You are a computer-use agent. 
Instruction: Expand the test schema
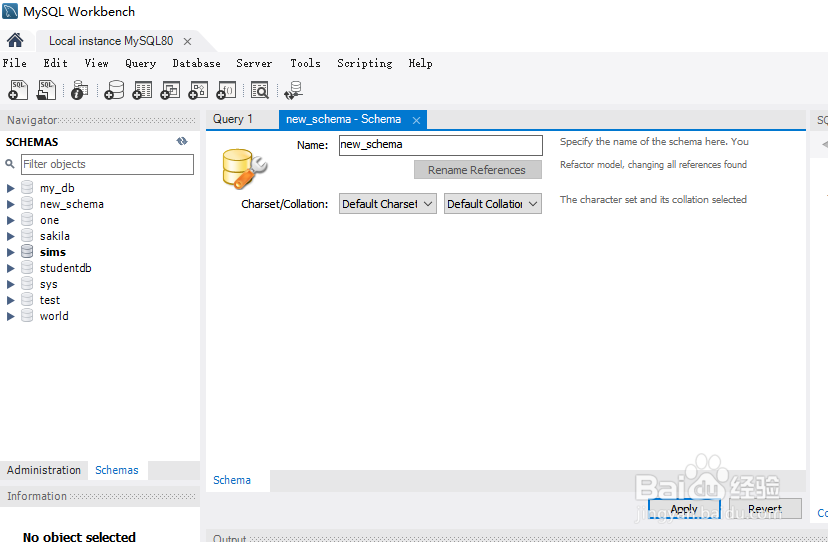pos(11,300)
